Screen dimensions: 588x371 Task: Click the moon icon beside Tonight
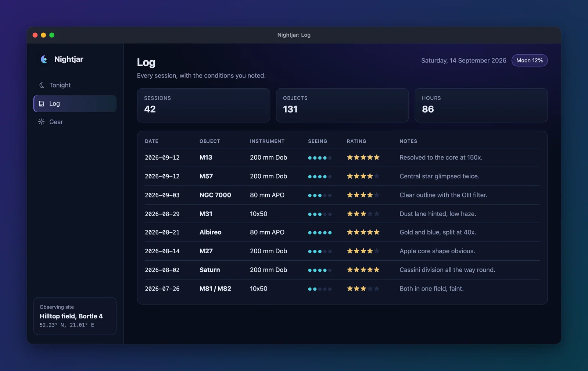[x=42, y=85]
